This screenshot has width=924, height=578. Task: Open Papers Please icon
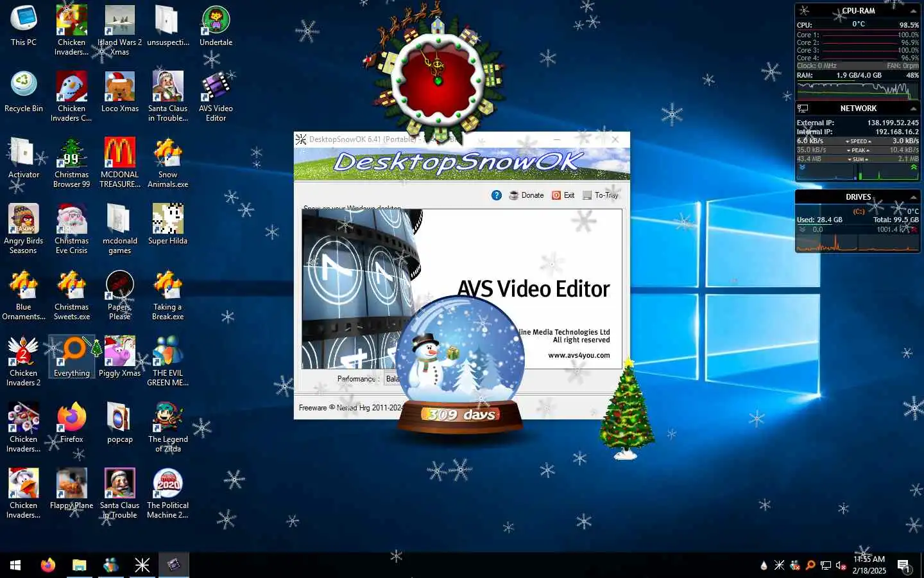(x=119, y=294)
